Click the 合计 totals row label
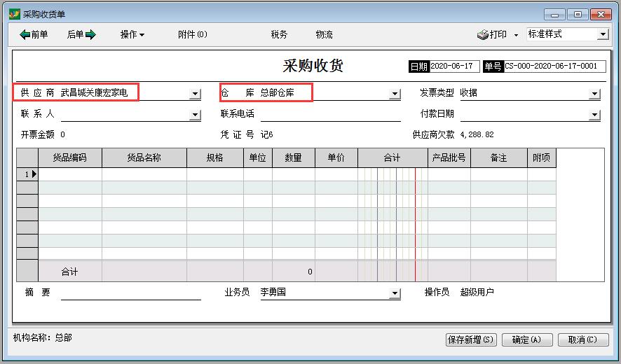This screenshot has height=364, width=621. pyautogui.click(x=69, y=272)
